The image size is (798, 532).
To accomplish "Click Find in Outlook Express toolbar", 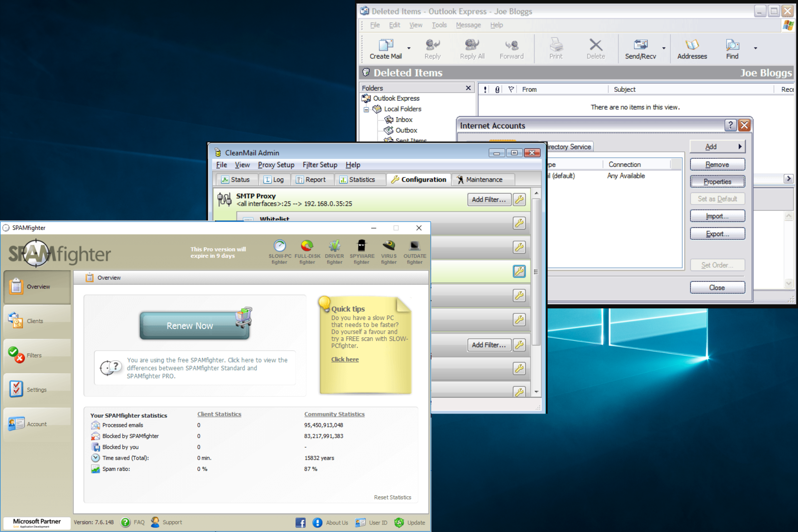I will [732, 49].
